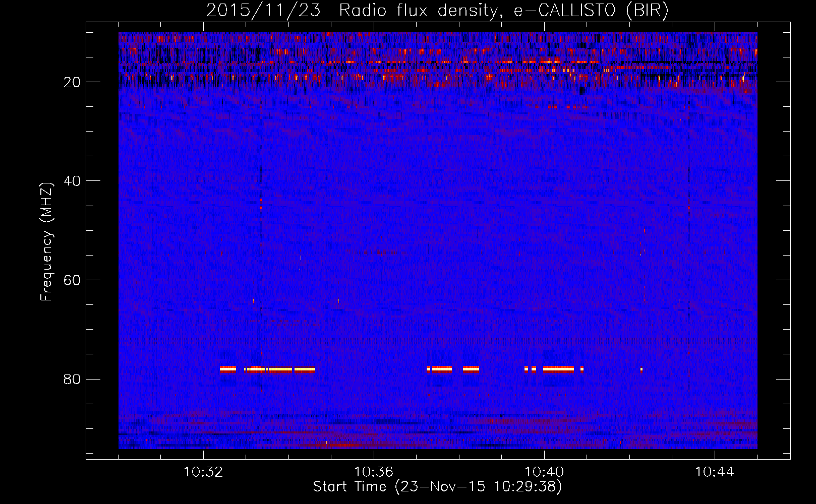This screenshot has height=504, width=816.
Task: Click the 80 frequency tick label
Action: click(x=73, y=379)
